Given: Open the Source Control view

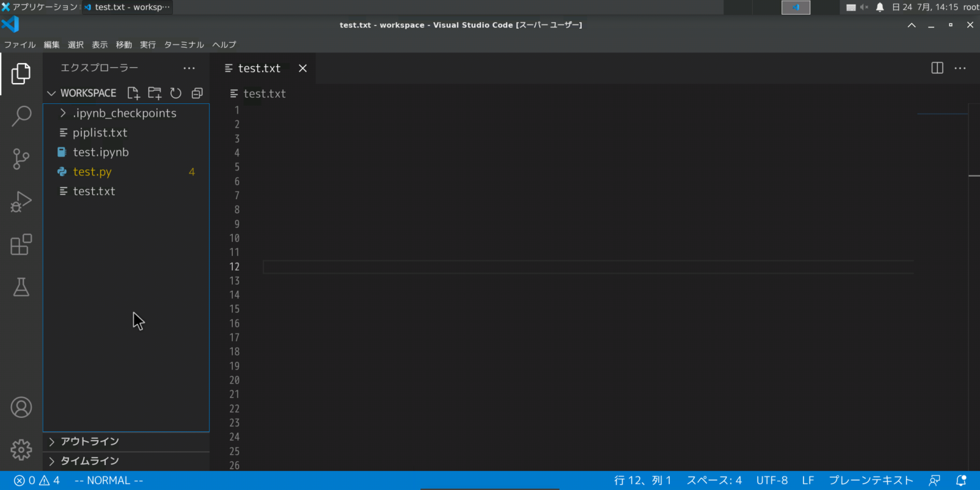Looking at the screenshot, I should pyautogui.click(x=21, y=159).
